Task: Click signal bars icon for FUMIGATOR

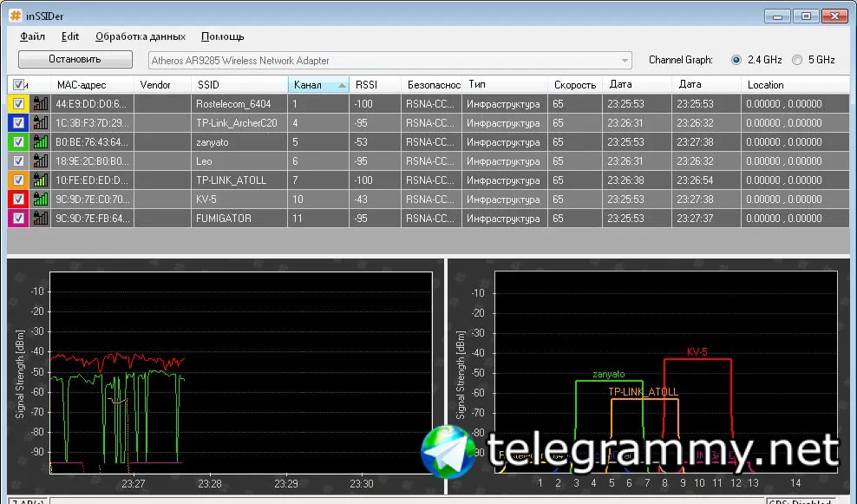Action: 41,218
